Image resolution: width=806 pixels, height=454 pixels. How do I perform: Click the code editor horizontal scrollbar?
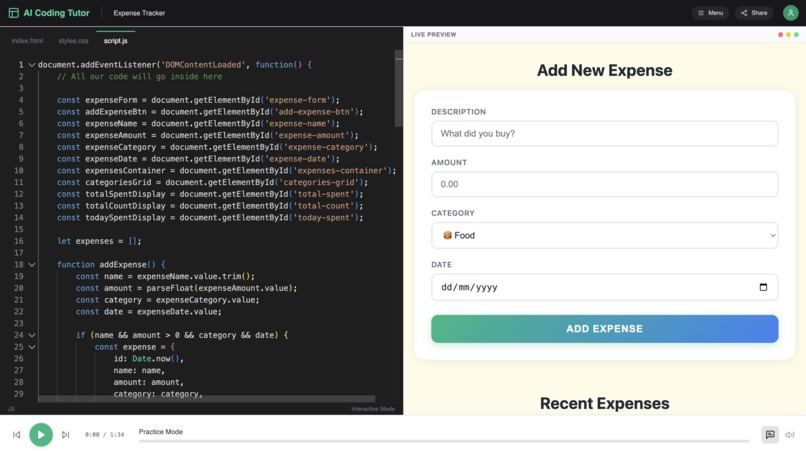pyautogui.click(x=206, y=399)
